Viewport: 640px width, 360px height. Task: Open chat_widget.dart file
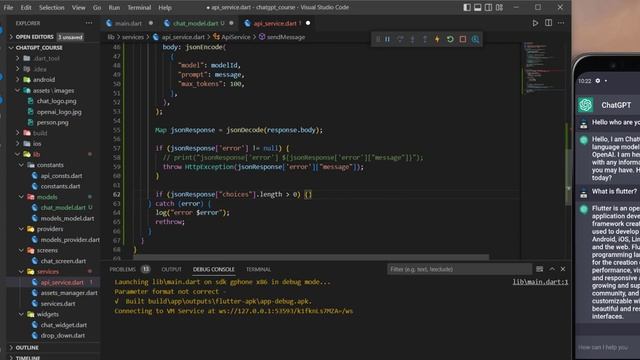64,325
